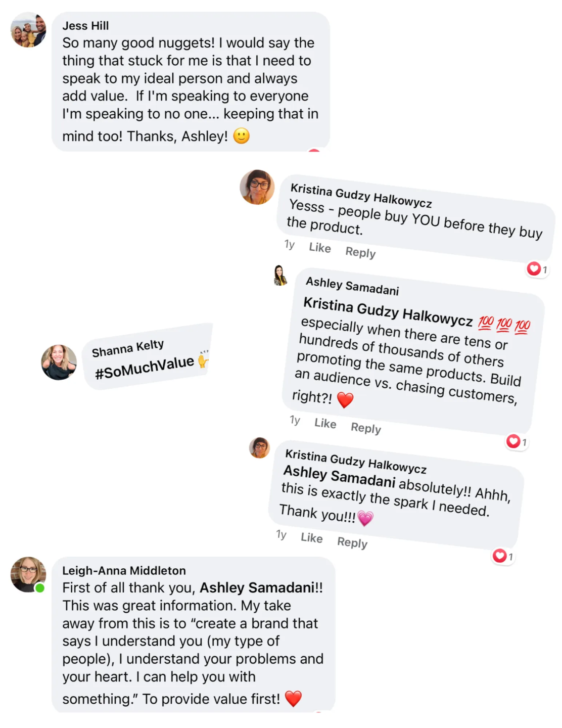Screen dimensions: 562x728
Task: Open Leigh-Anna Middleton's name link
Action: [x=124, y=571]
